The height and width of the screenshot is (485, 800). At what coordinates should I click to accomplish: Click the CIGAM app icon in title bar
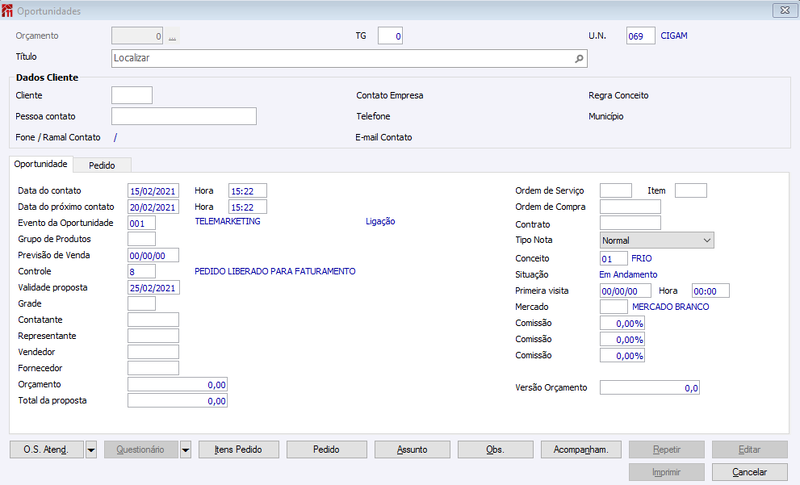[7, 11]
